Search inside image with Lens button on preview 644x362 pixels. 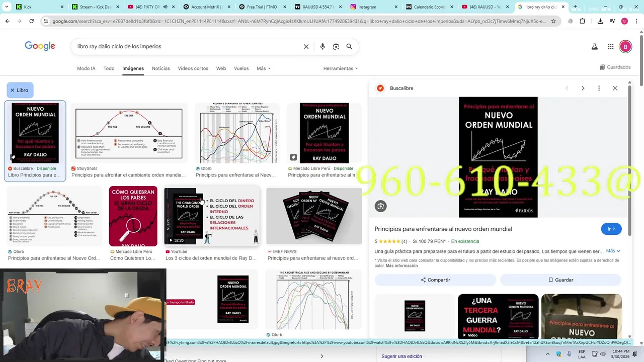(x=381, y=206)
